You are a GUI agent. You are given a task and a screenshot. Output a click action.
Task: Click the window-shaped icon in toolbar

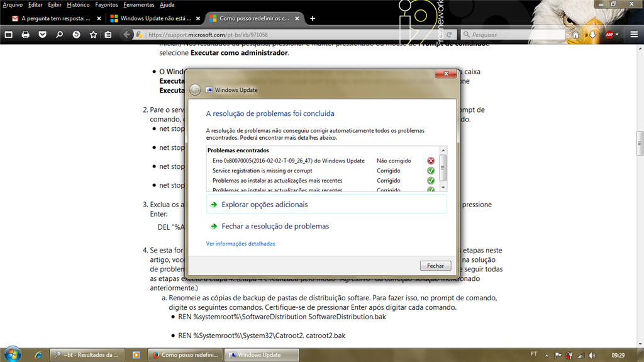coord(9,35)
